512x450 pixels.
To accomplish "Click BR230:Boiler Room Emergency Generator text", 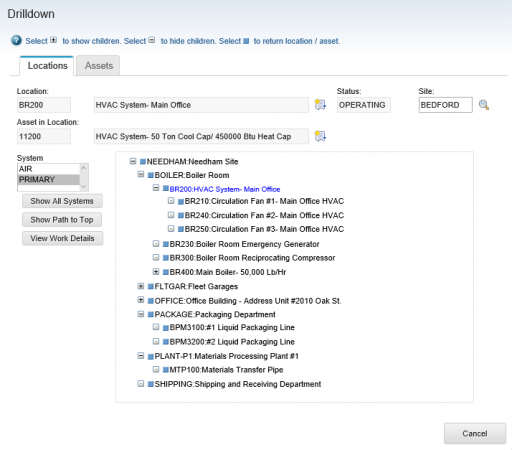I will [244, 244].
